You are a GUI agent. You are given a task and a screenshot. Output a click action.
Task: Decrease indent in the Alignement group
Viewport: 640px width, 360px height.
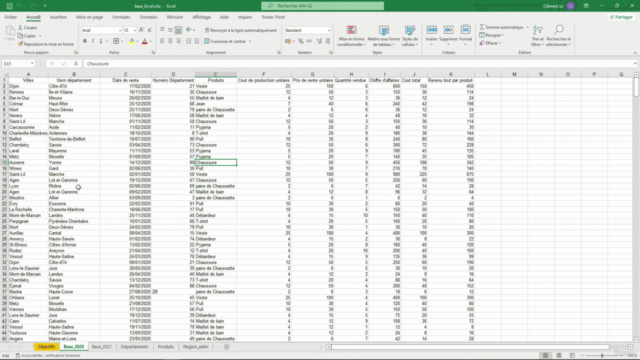[189, 41]
